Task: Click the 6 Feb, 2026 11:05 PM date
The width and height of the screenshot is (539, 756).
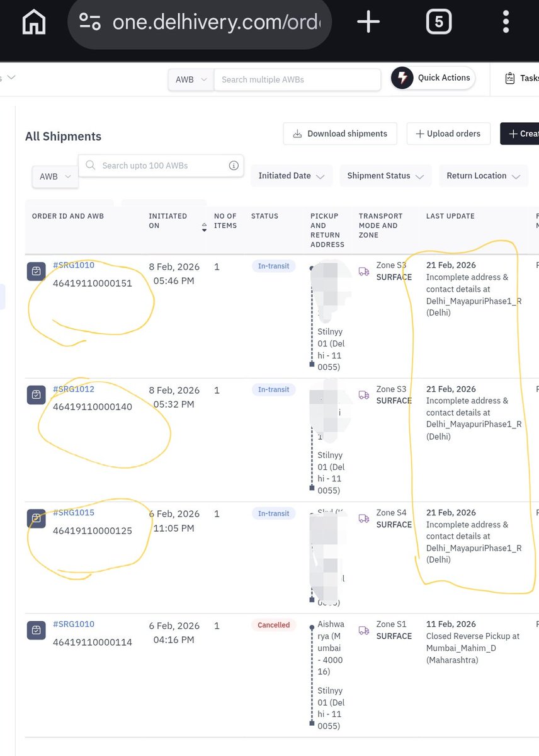Action: pos(174,521)
